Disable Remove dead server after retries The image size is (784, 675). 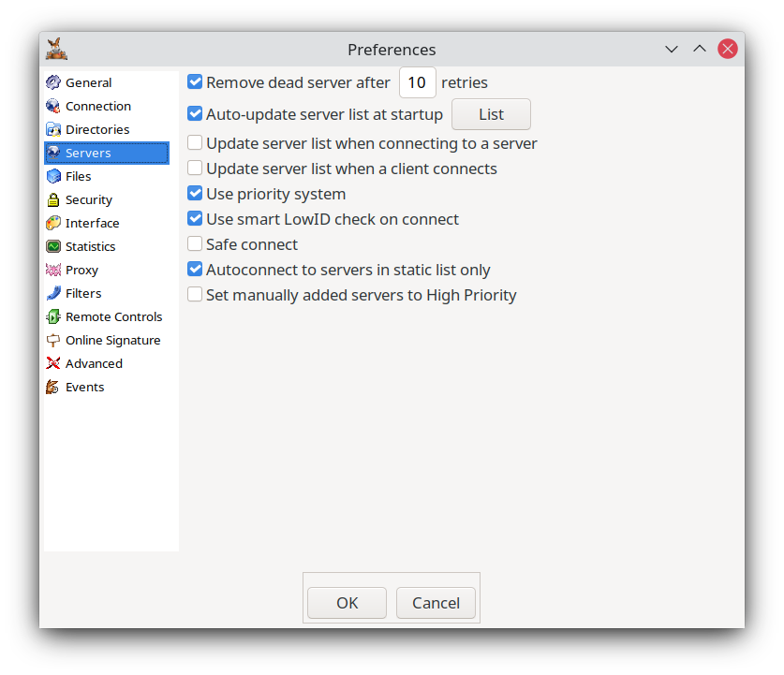[x=195, y=82]
